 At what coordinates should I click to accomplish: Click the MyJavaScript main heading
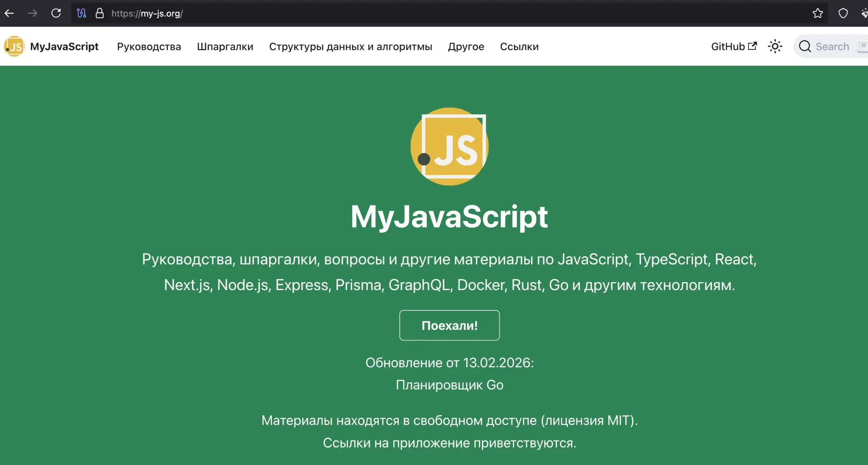coord(449,216)
